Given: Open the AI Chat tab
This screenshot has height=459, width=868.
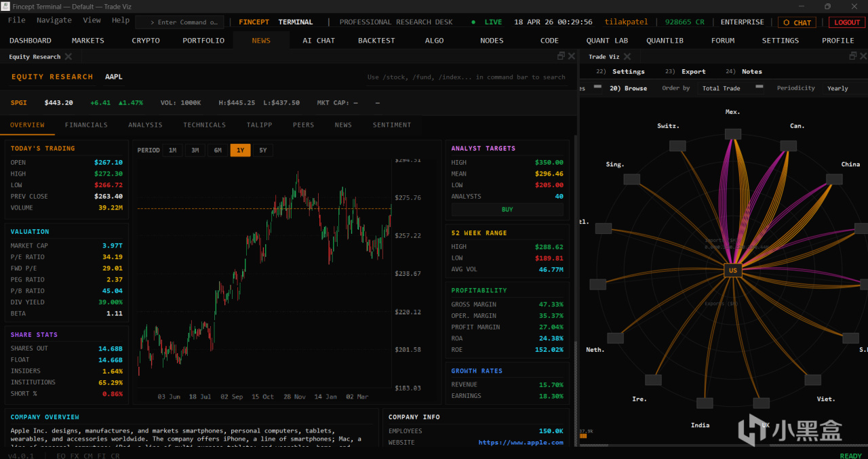Looking at the screenshot, I should point(319,41).
